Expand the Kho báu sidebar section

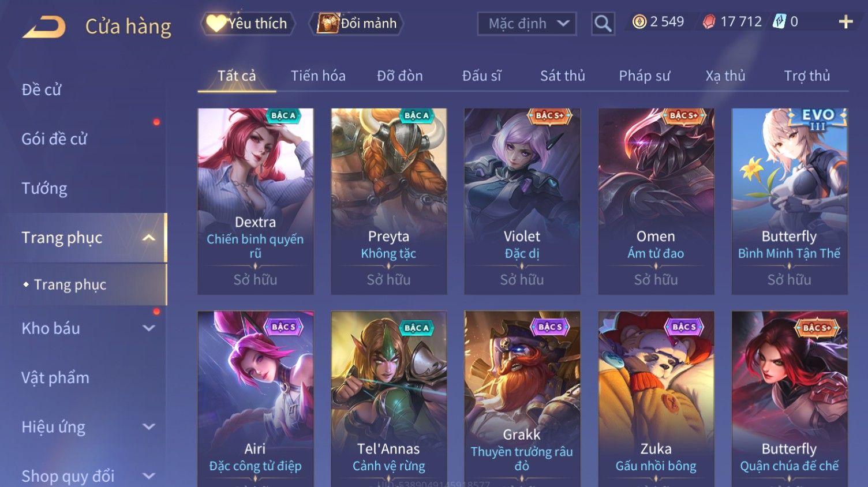[x=149, y=328]
